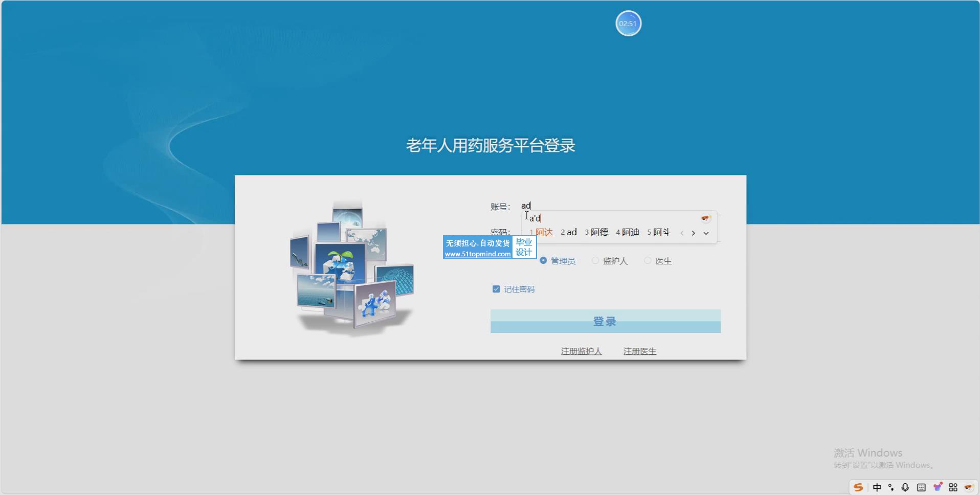
Task: Open the 注册医生 registration link
Action: coord(639,351)
